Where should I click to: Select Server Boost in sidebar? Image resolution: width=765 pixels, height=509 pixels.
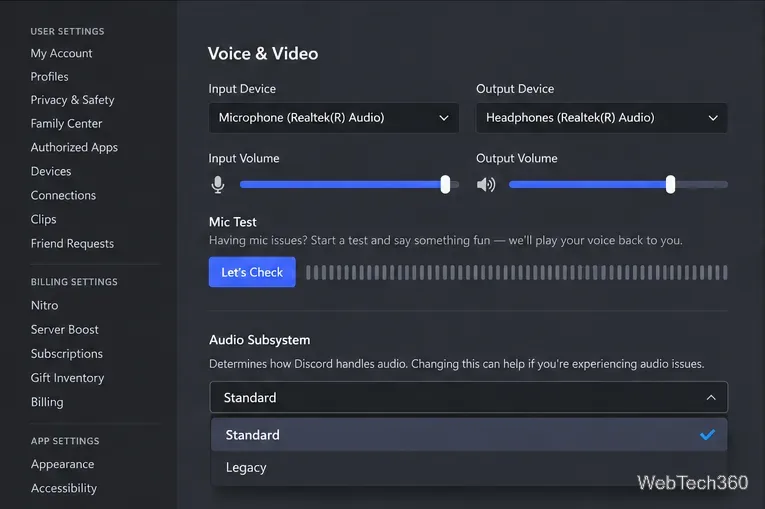[64, 330]
